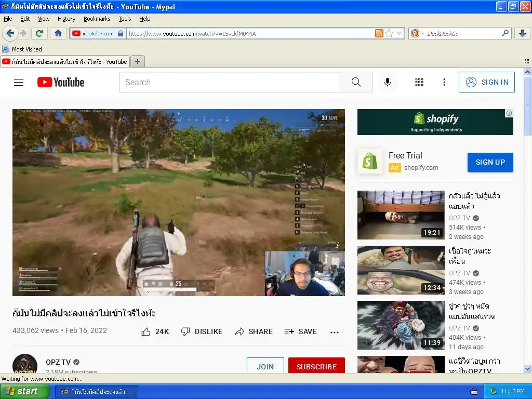Focus the YouTube Search field

[229, 82]
